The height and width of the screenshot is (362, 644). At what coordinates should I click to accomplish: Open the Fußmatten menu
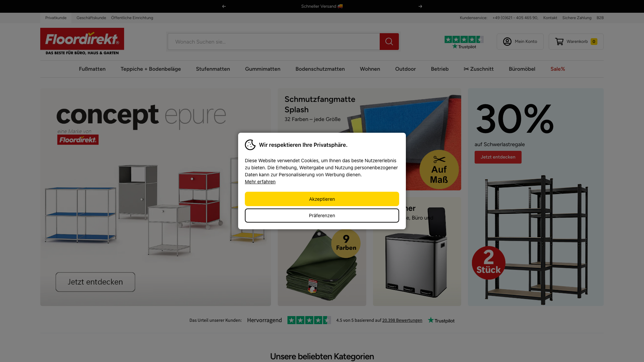click(x=92, y=69)
